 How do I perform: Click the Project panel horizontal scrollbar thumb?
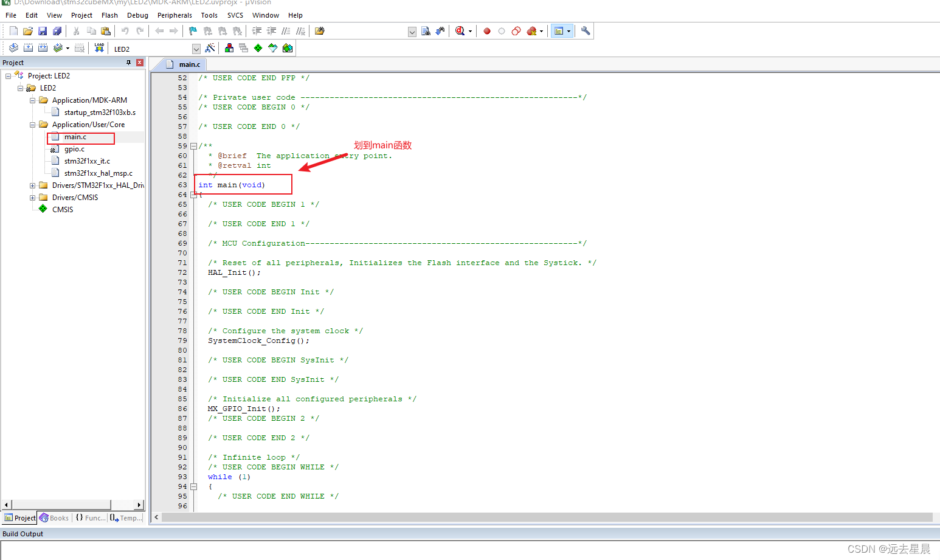61,505
